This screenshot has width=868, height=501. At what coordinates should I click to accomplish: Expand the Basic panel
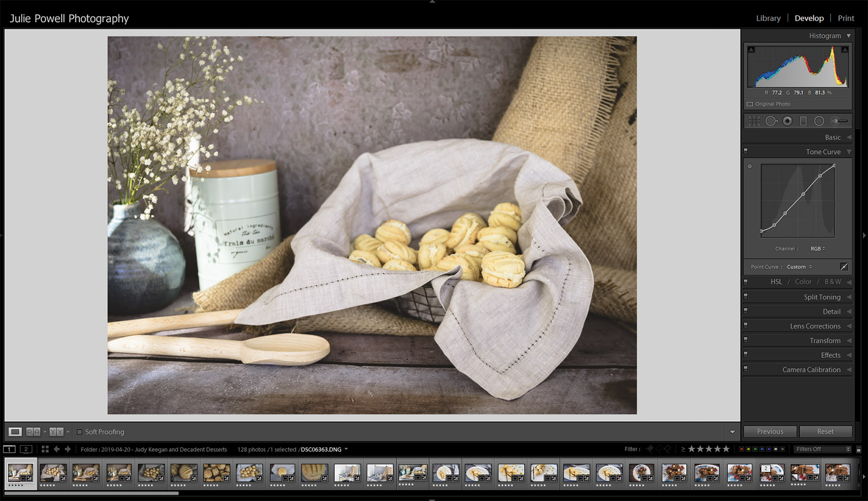833,138
